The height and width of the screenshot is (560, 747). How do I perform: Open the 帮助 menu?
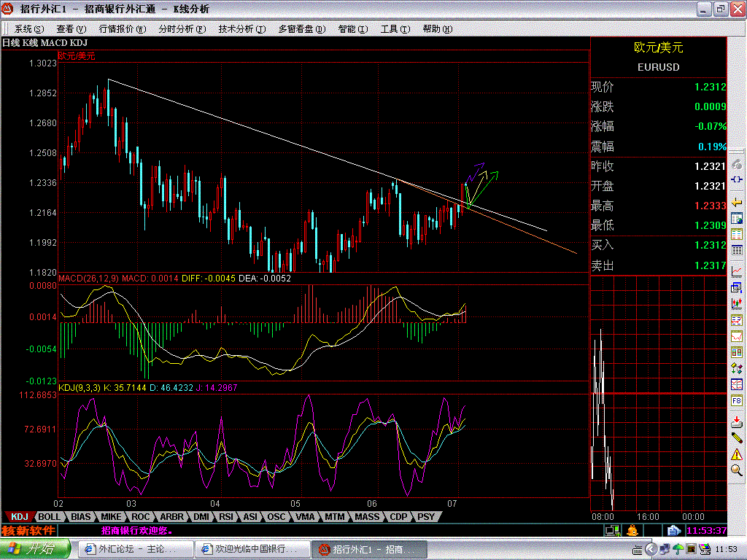437,29
